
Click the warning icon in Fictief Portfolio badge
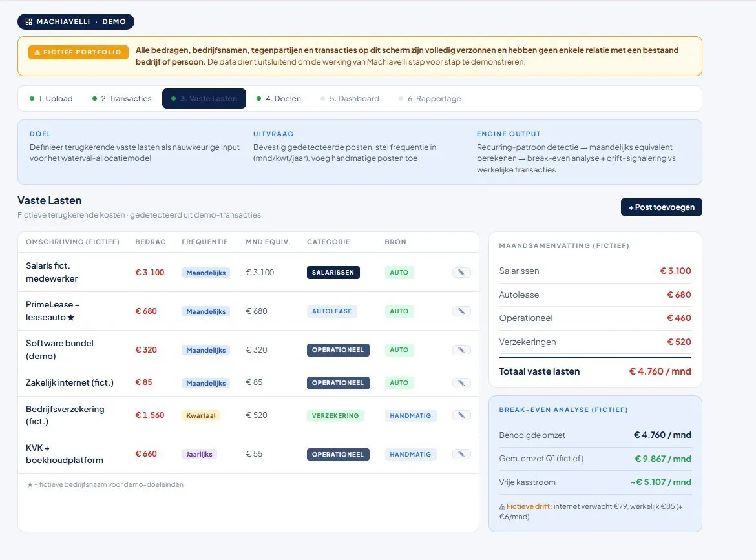37,52
